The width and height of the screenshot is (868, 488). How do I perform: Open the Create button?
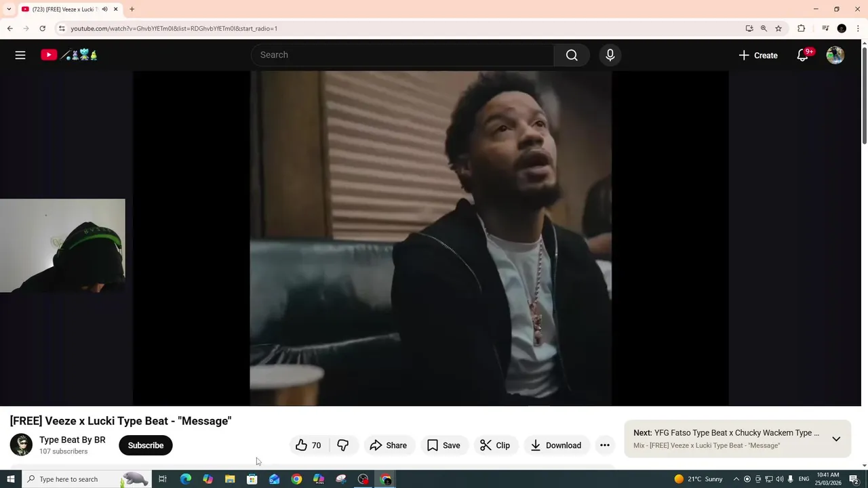pyautogui.click(x=758, y=55)
